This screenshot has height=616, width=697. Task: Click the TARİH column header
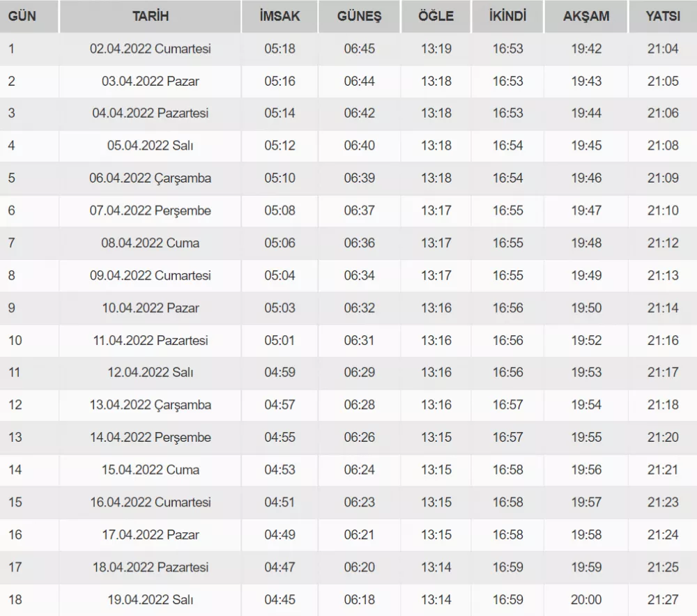[x=151, y=16]
